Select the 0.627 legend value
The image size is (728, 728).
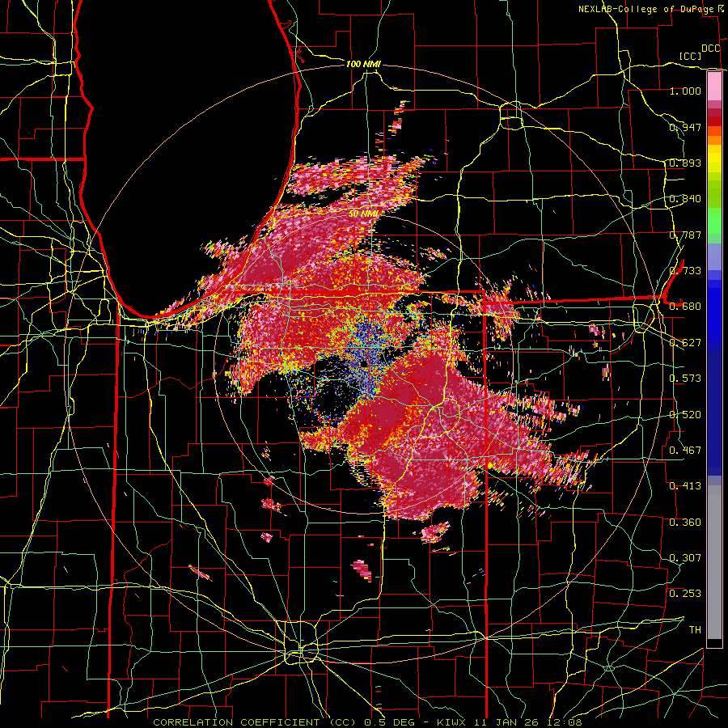point(685,343)
